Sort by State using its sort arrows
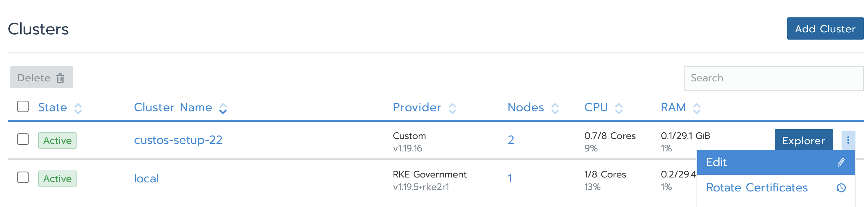868x207 pixels. 78,108
